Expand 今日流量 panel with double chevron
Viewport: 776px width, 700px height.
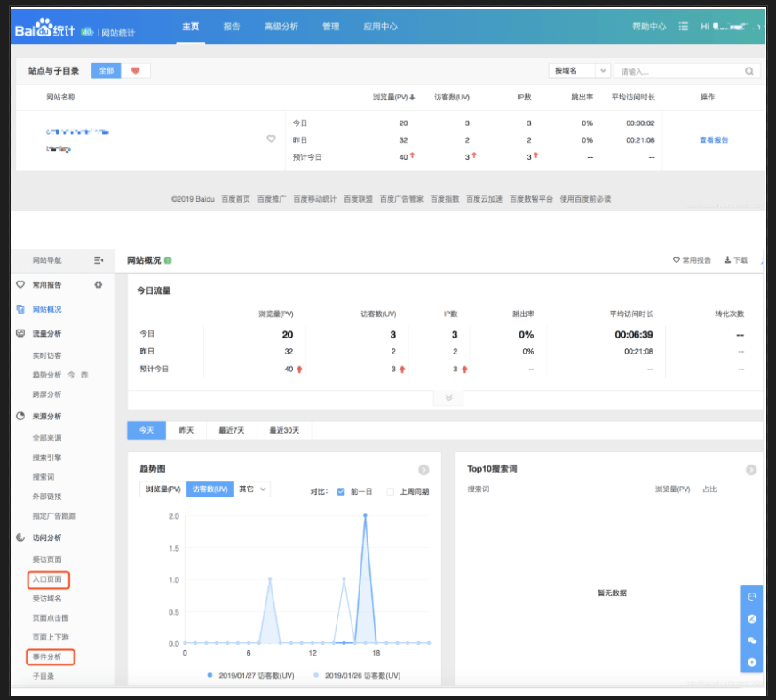(448, 397)
